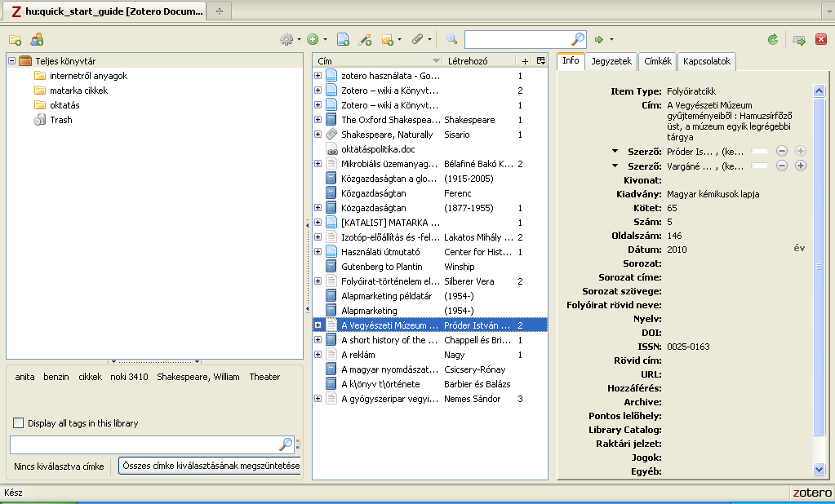Open the matarka cikkek collection
Viewport: 835px width, 504px height.
[79, 91]
